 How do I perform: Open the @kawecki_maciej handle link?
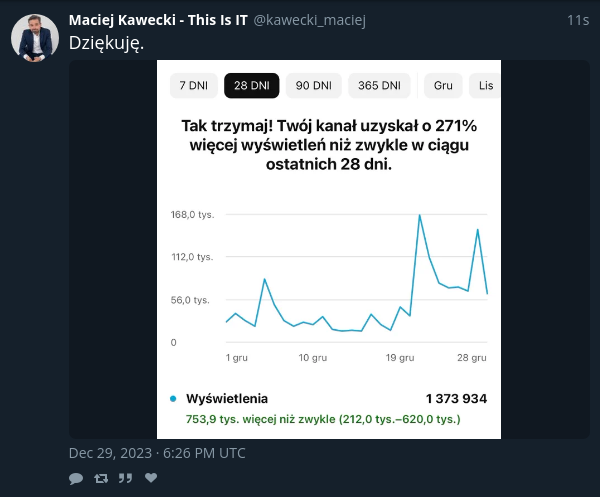coord(310,20)
